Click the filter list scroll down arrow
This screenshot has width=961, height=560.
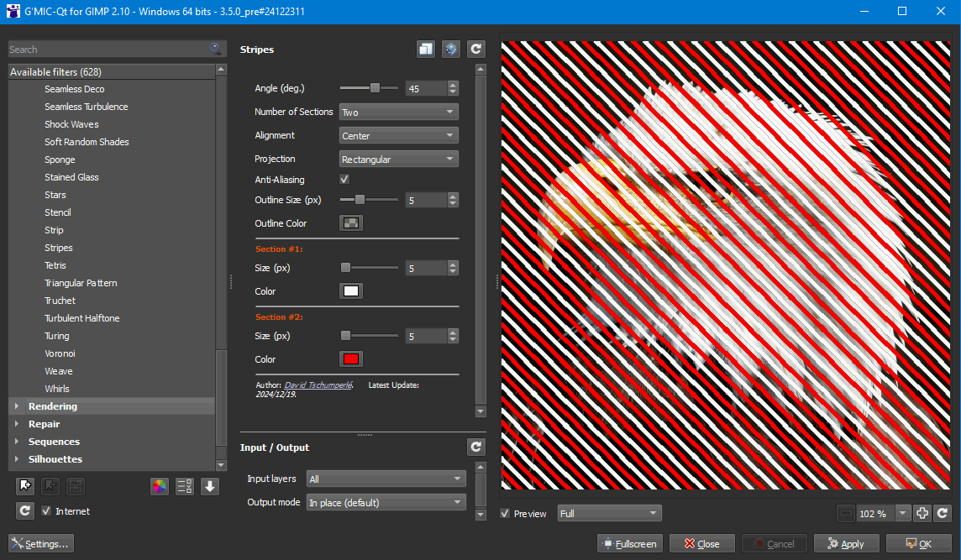coord(221,466)
